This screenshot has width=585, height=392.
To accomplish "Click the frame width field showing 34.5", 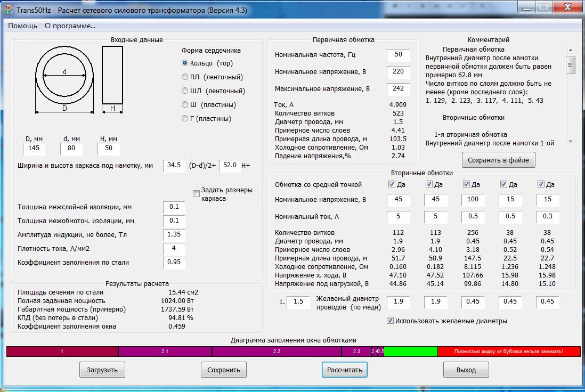I will tap(174, 166).
